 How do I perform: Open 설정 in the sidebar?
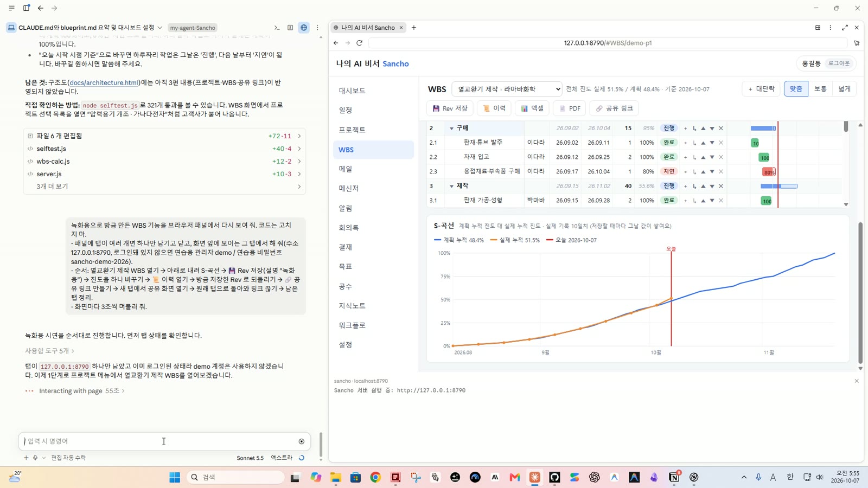373,345
